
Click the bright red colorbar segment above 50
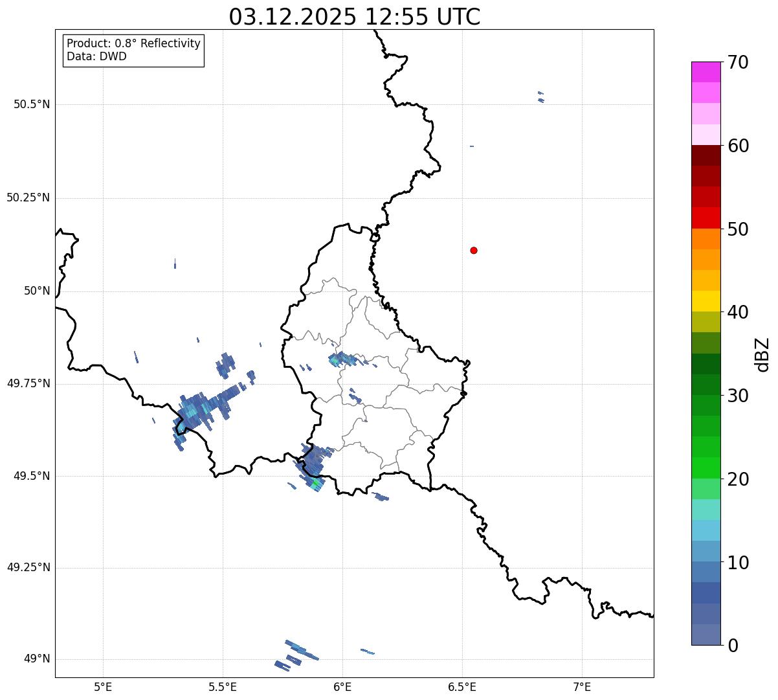click(706, 218)
